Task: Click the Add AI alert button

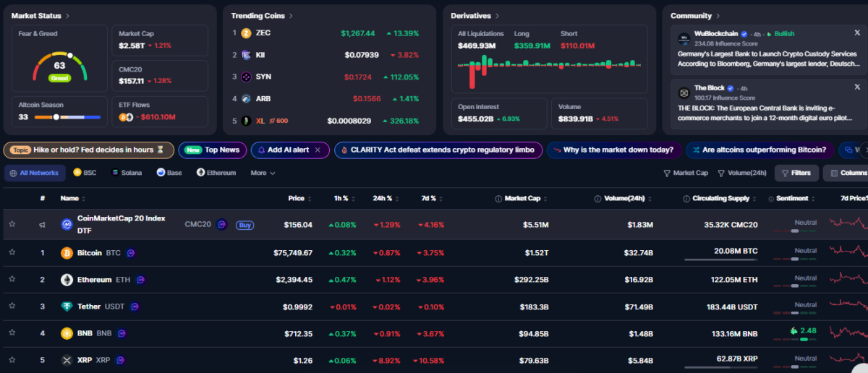Action: click(290, 150)
